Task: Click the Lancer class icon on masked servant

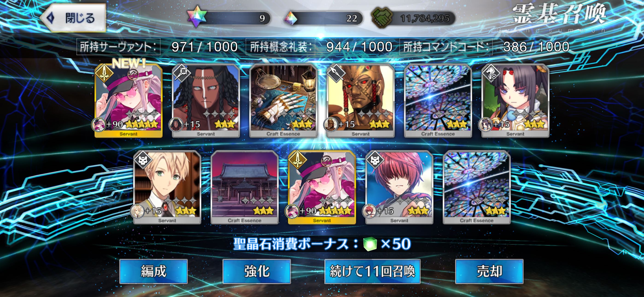Action: tap(336, 73)
